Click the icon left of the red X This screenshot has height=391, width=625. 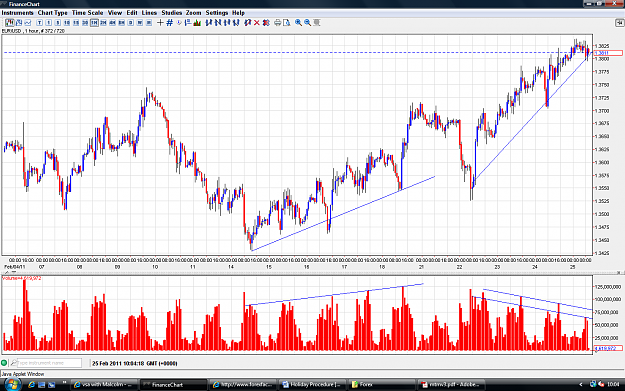(x=247, y=23)
